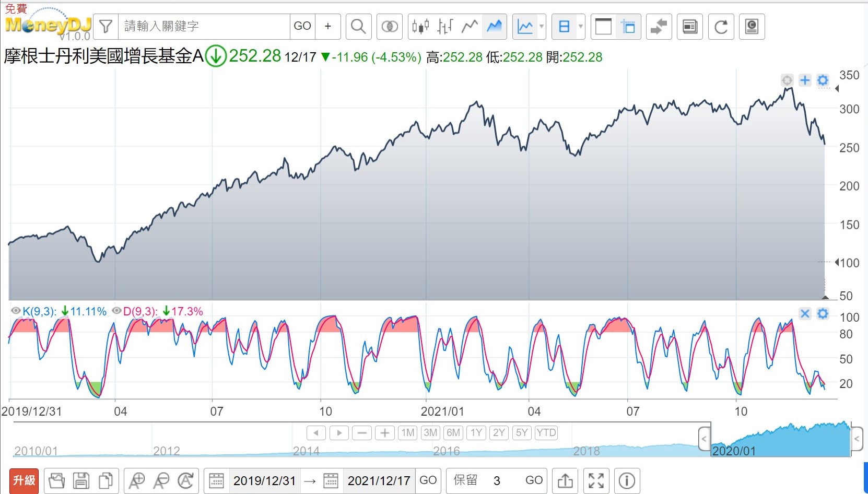Click the save floppy disk icon
Screen dimensions: 868x494
81,480
